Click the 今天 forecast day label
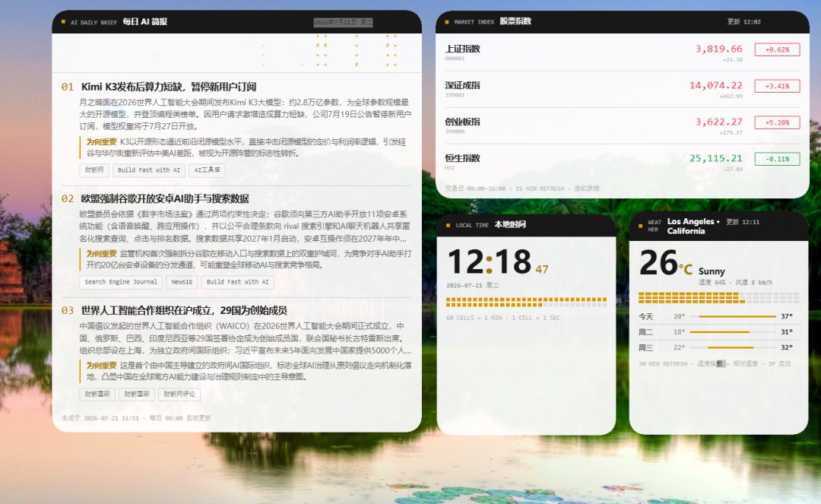Screen dimensions: 821x504 (645, 316)
